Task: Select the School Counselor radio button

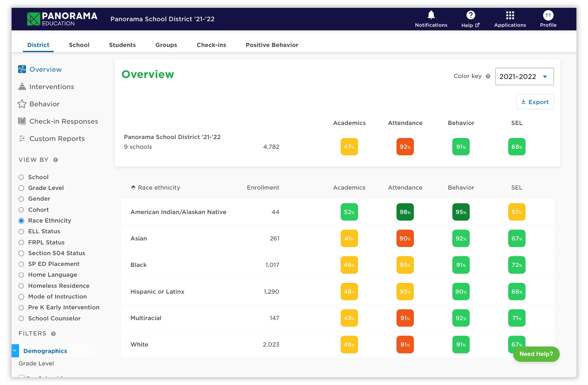Action: (x=21, y=318)
